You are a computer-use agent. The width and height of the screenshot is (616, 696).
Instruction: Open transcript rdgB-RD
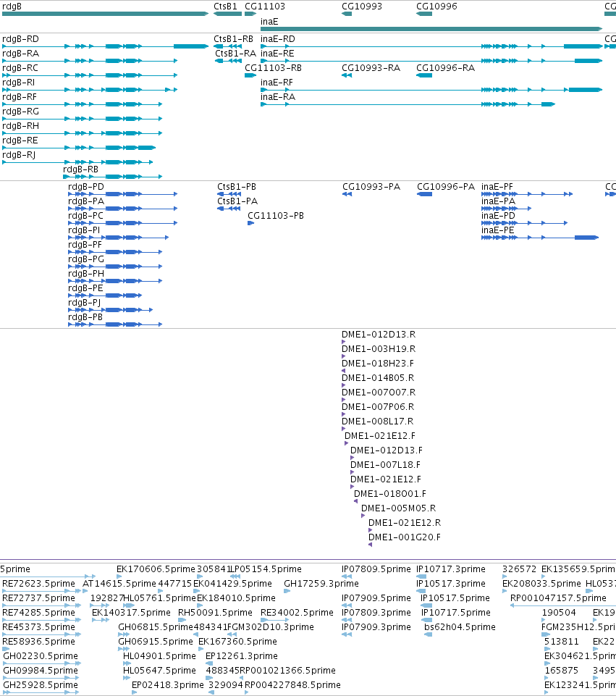pyautogui.click(x=20, y=39)
